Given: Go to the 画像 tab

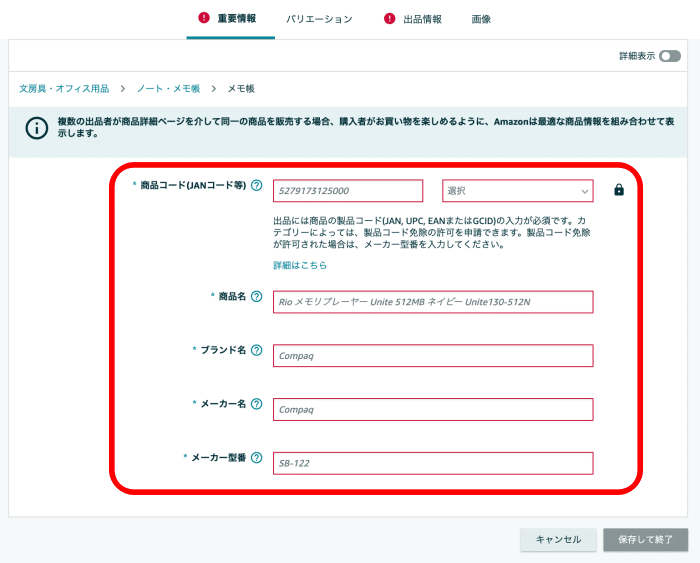Looking at the screenshot, I should tap(481, 19).
